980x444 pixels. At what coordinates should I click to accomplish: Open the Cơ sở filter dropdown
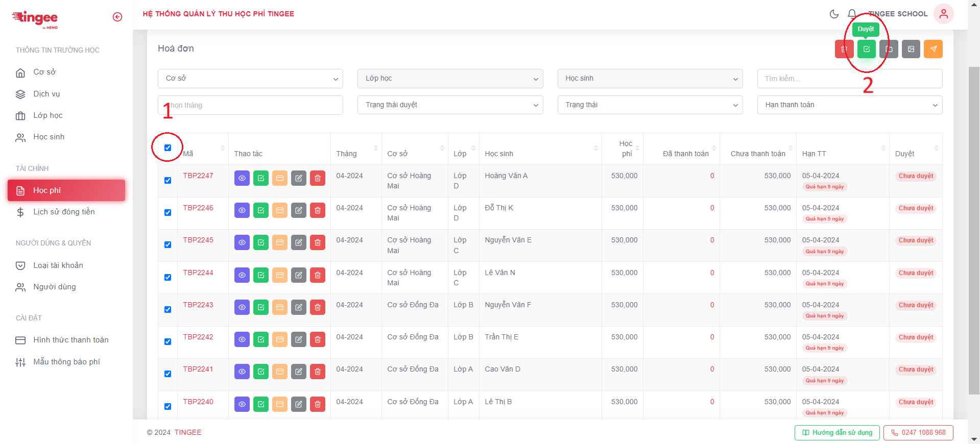click(x=250, y=79)
